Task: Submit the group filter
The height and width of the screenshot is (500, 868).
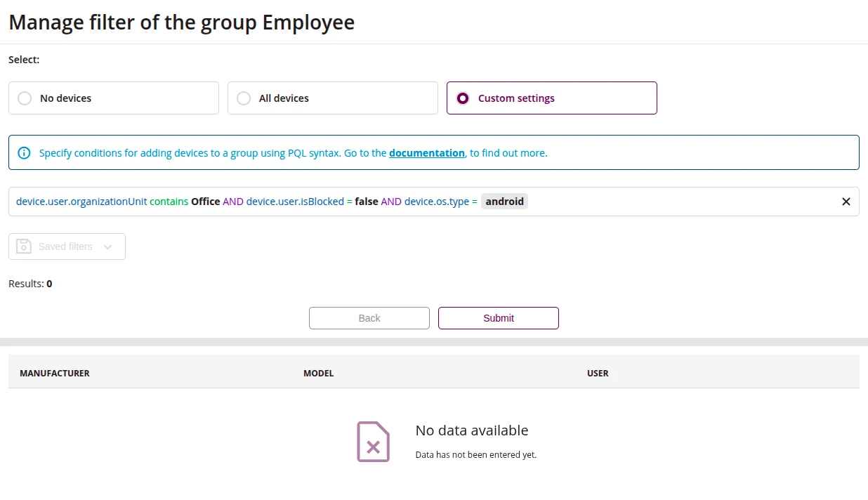Action: tap(499, 318)
